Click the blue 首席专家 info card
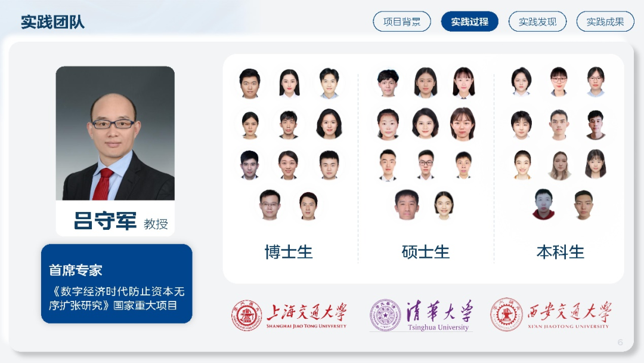Viewport: 644px width, 363px height. pos(117,284)
